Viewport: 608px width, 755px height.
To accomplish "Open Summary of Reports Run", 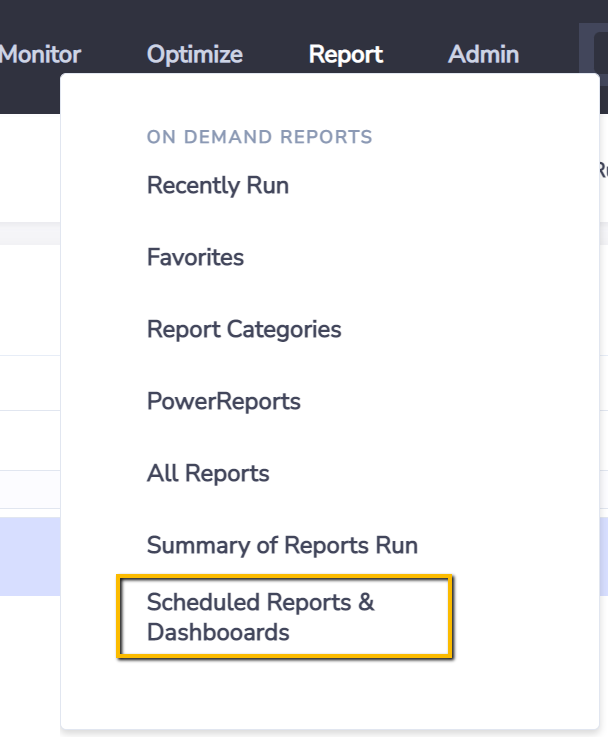I will [282, 546].
